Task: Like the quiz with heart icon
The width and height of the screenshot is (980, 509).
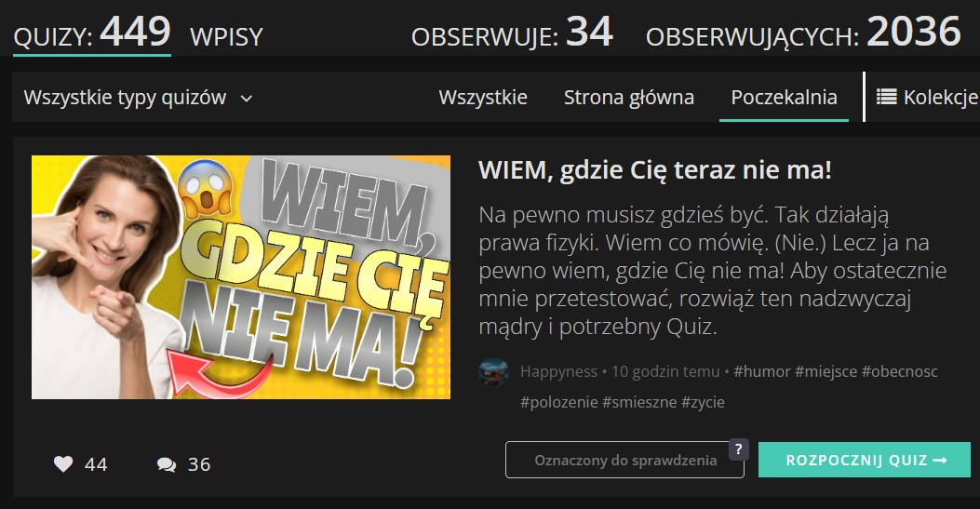Action: pos(63,463)
